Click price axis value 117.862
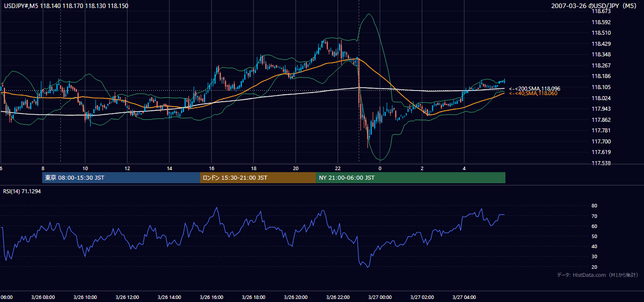Image resolution: width=644 pixels, height=302 pixels. tap(601, 120)
